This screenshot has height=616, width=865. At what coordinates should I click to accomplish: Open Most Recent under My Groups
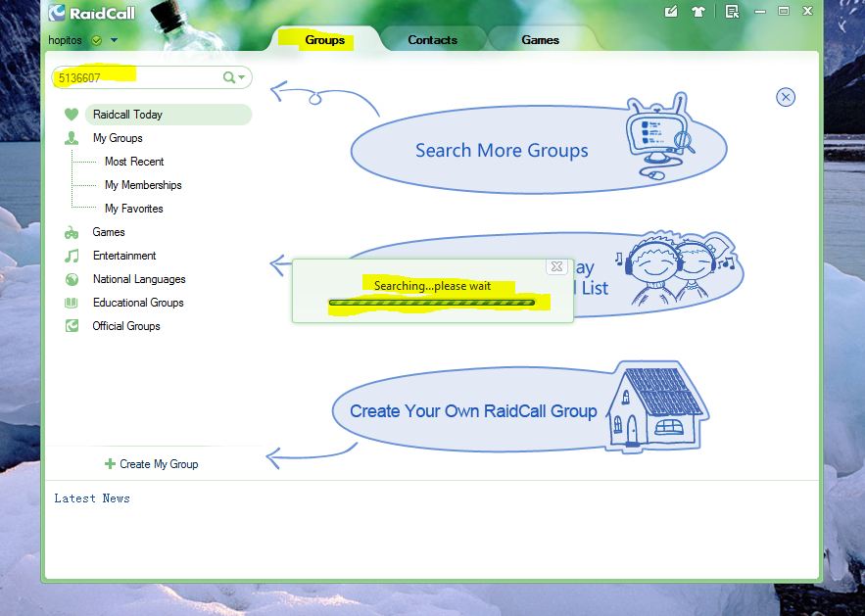(x=134, y=162)
